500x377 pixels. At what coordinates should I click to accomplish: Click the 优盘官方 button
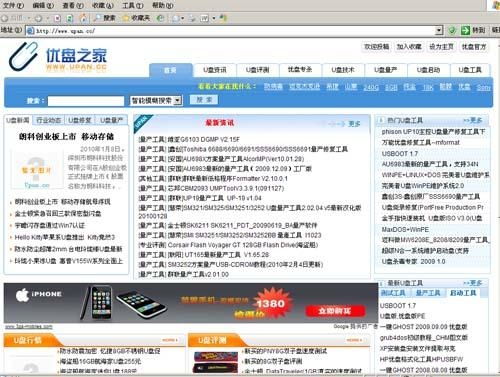click(474, 47)
